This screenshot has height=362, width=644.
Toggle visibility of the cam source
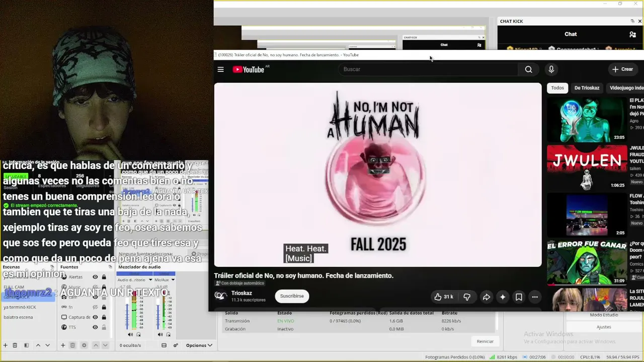(95, 297)
